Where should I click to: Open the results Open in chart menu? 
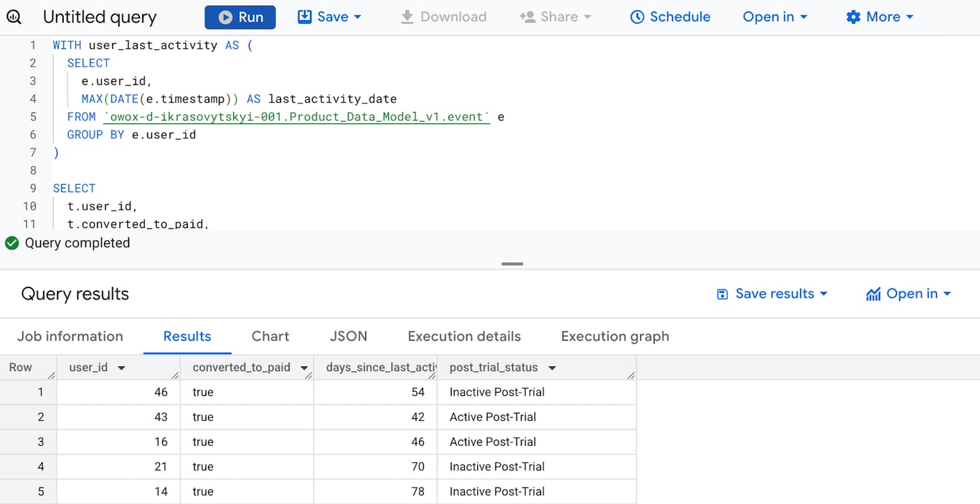[x=908, y=294]
